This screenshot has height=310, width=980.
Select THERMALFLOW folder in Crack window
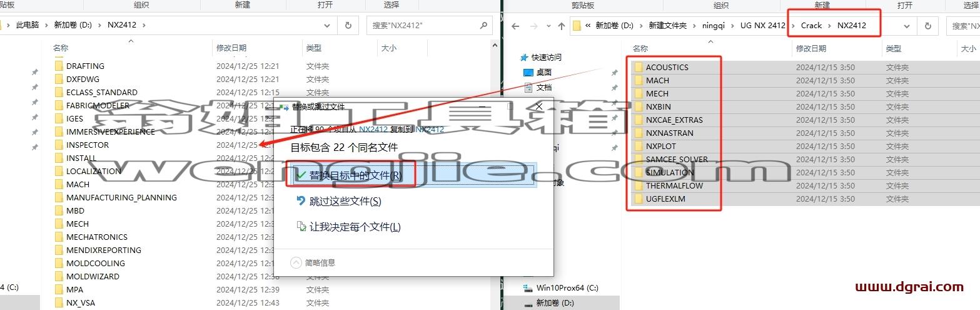(x=674, y=185)
